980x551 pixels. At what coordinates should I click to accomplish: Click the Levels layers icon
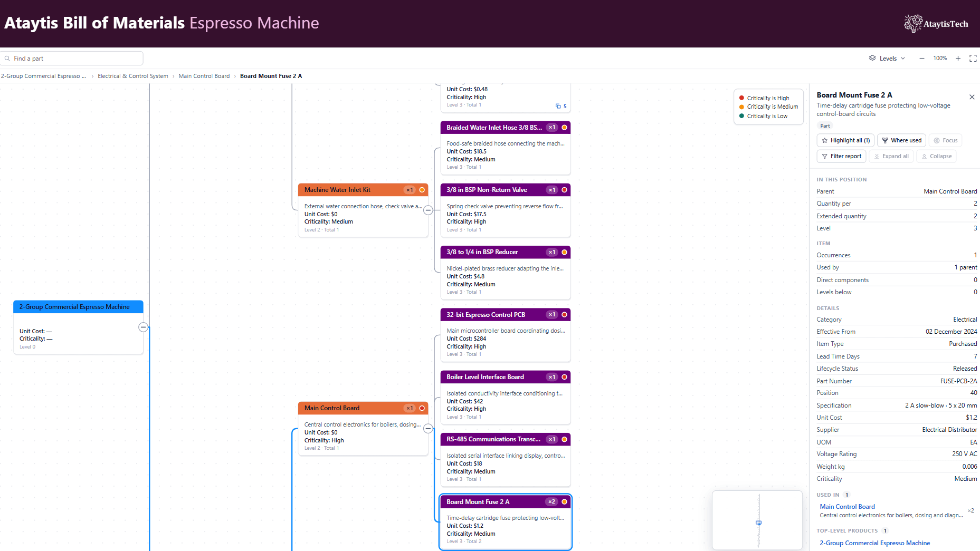(872, 58)
